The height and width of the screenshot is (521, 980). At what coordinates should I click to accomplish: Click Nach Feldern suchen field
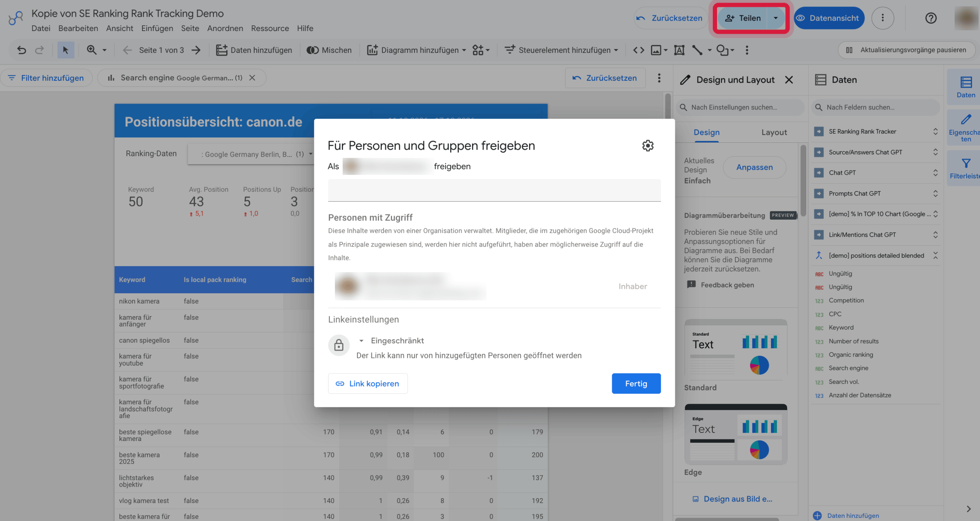(x=875, y=107)
